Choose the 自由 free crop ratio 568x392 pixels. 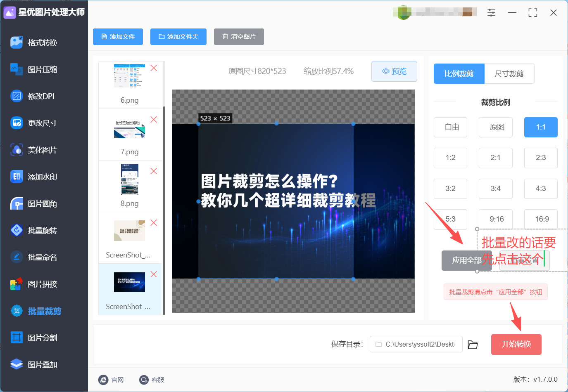pyautogui.click(x=451, y=127)
